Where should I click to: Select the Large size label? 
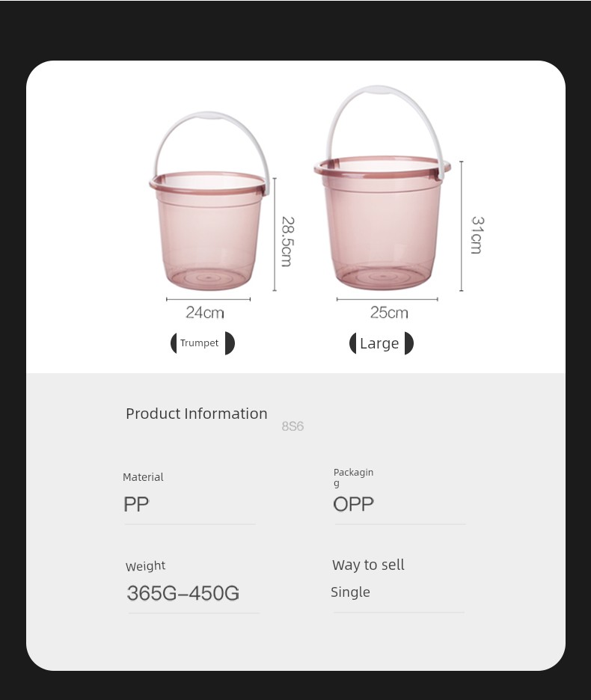(379, 343)
